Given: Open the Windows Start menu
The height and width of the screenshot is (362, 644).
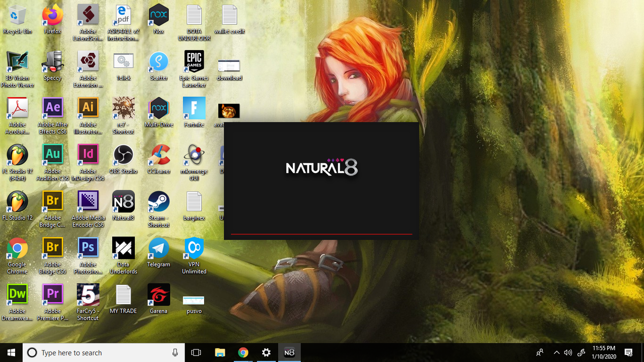Looking at the screenshot, I should click(x=11, y=352).
